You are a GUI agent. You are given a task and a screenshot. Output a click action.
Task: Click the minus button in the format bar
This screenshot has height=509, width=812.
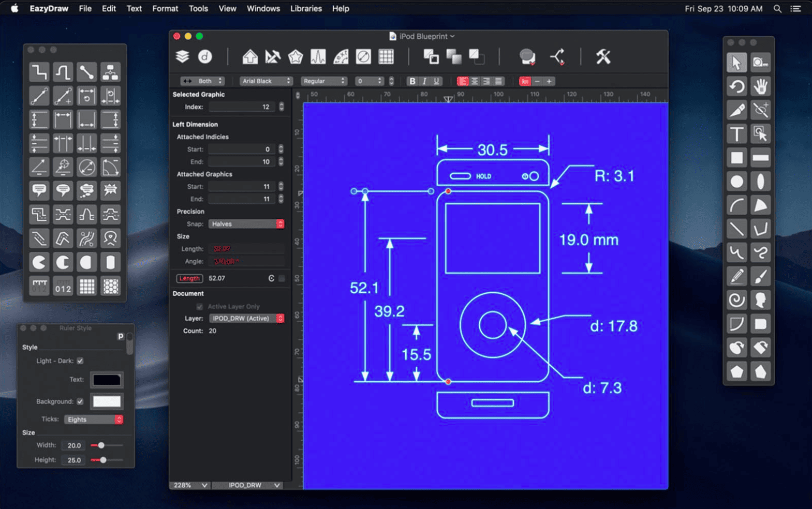click(537, 81)
